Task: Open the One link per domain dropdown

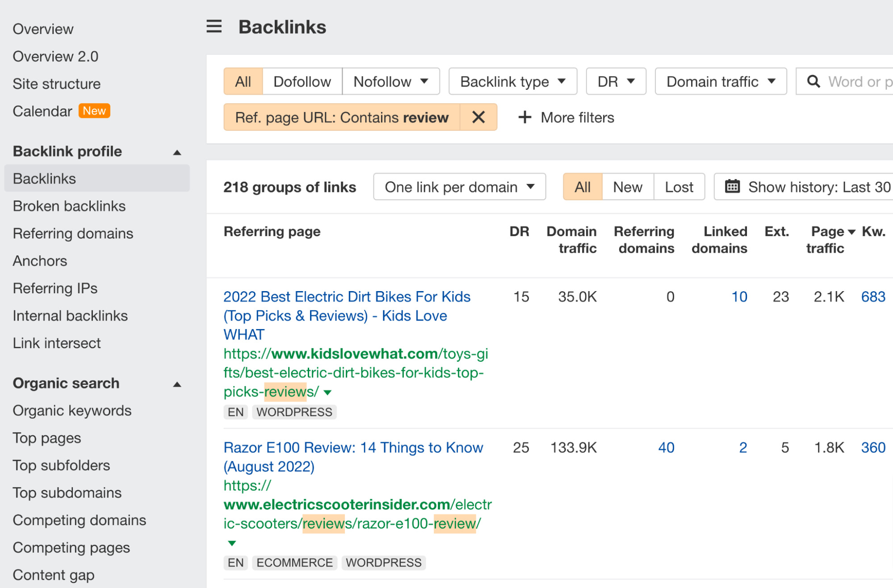Action: click(x=459, y=187)
